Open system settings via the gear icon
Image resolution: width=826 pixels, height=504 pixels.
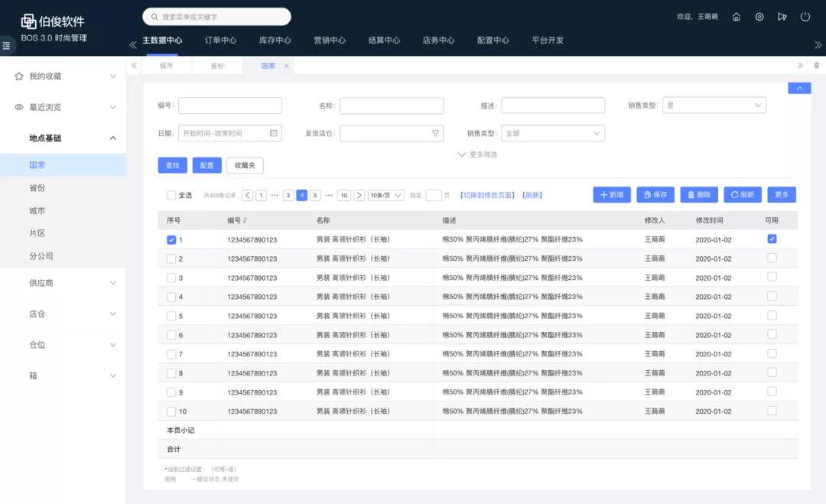coord(759,16)
